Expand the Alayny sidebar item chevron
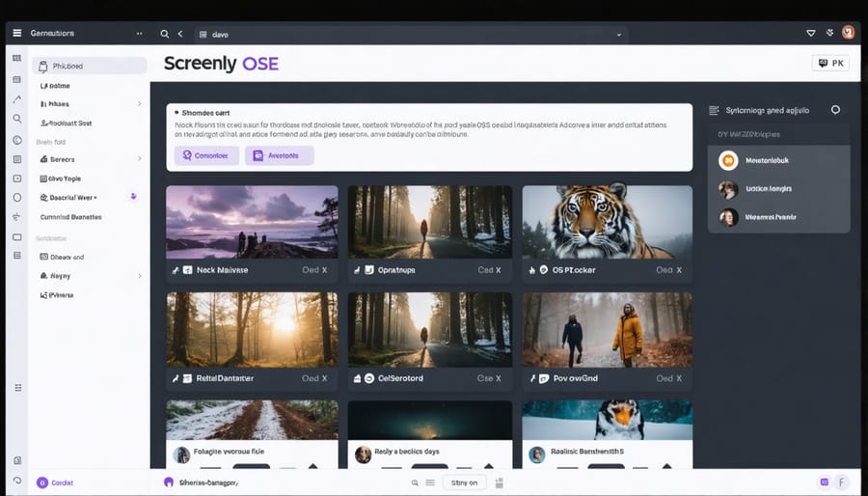 140,276
